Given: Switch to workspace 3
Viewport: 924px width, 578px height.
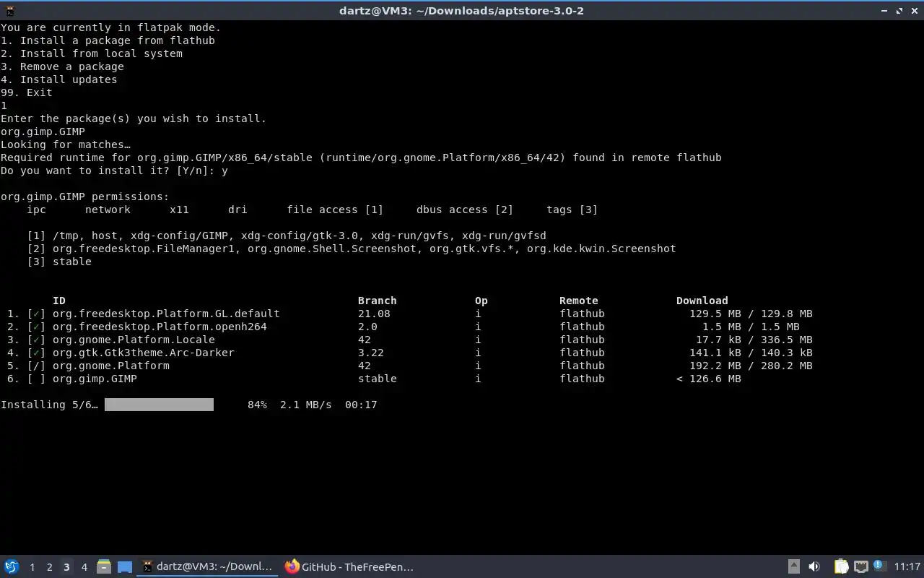Looking at the screenshot, I should [66, 567].
